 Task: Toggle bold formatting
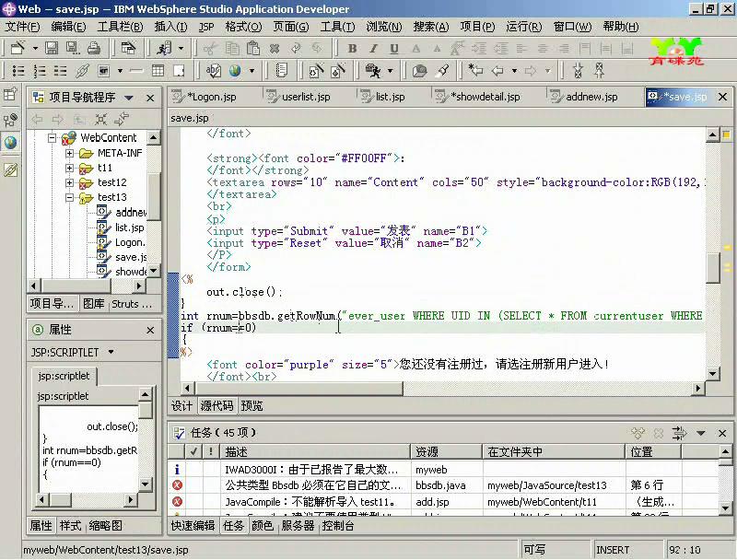pyautogui.click(x=352, y=49)
